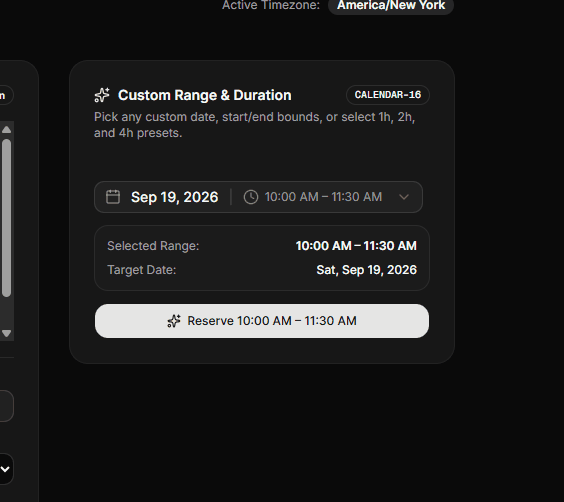Screen dimensions: 564x502
Task: Open the 10:00 AM – 11:30 AM time selector
Action: coord(323,197)
